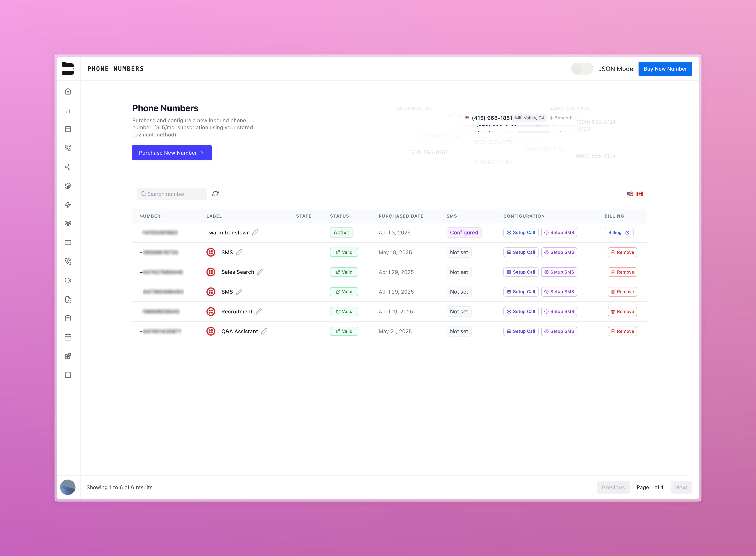Setup SMS for Sales Search row

[559, 272]
